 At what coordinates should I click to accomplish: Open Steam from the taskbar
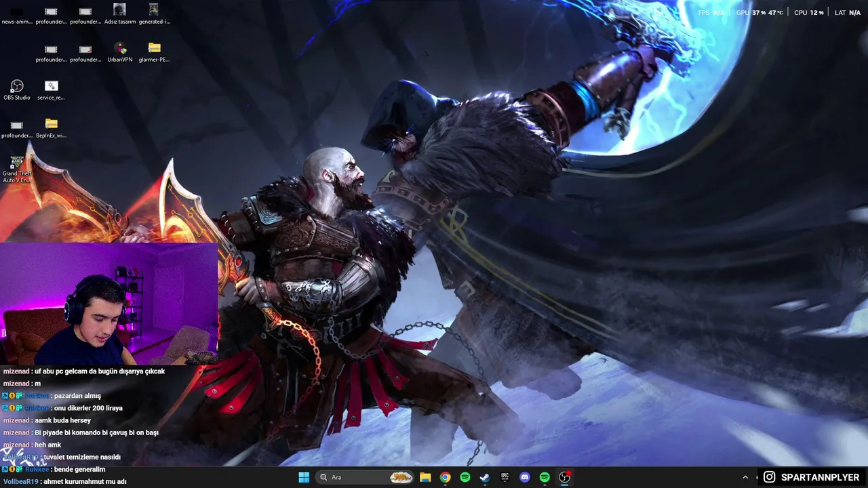point(485,477)
